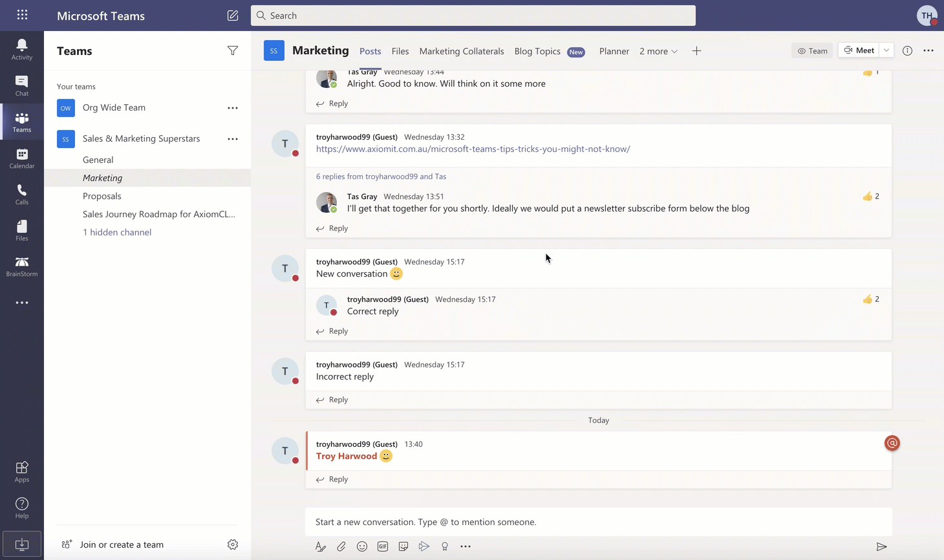Open the Planner tab
The height and width of the screenshot is (560, 944).
(614, 51)
